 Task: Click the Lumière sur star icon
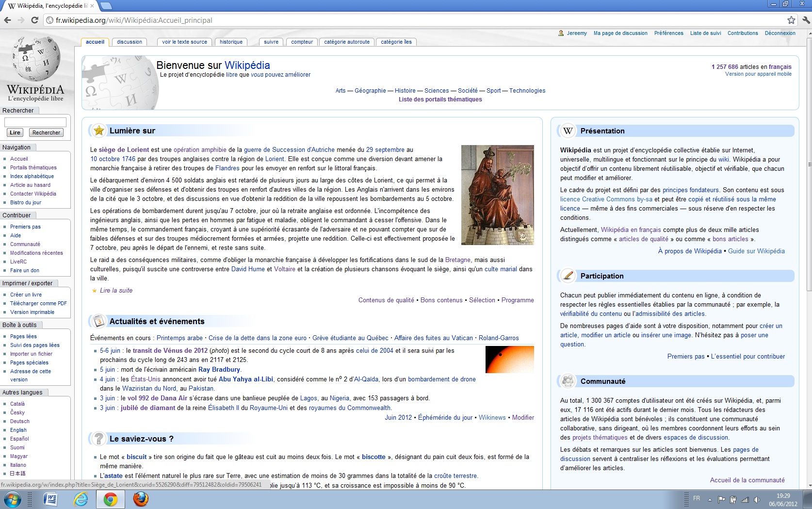[x=99, y=130]
